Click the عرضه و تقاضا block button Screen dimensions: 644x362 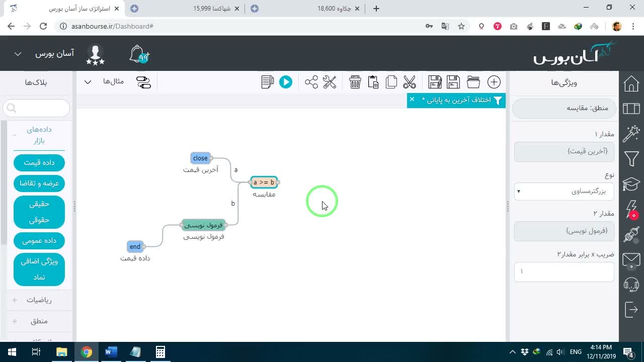[39, 183]
